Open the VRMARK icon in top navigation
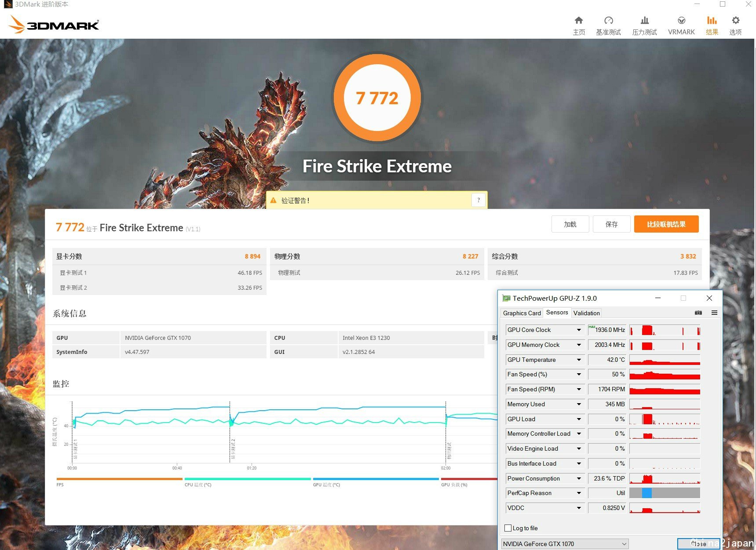The height and width of the screenshot is (550, 756). tap(681, 20)
